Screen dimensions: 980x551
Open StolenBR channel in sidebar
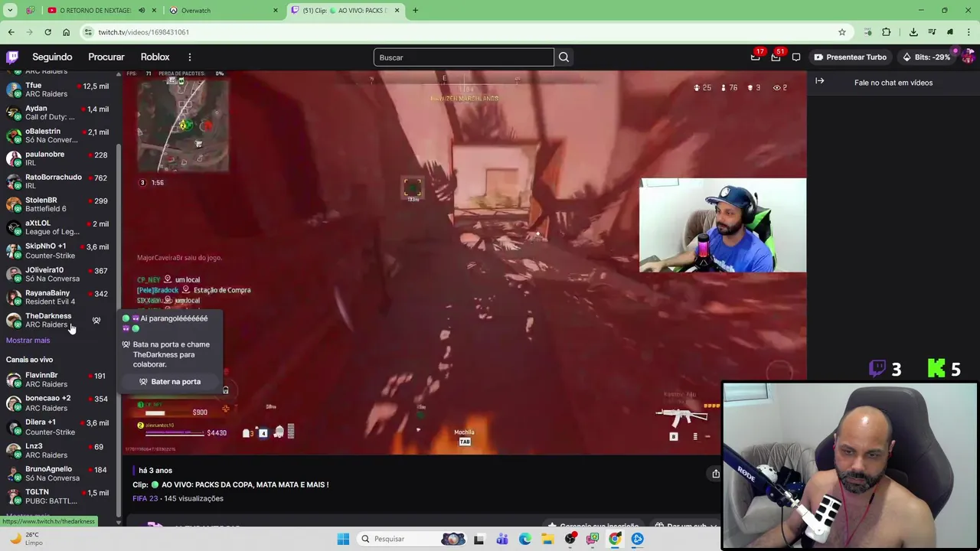tap(59, 204)
